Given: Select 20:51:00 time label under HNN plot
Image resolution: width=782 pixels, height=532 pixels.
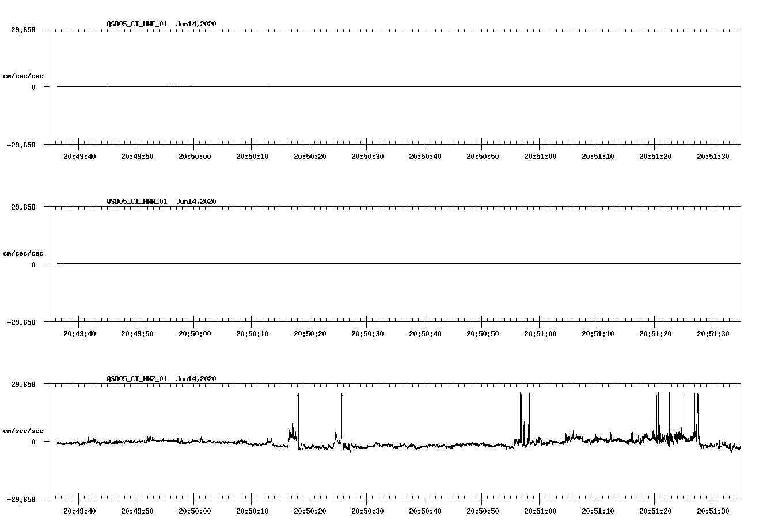Looking at the screenshot, I should point(540,333).
